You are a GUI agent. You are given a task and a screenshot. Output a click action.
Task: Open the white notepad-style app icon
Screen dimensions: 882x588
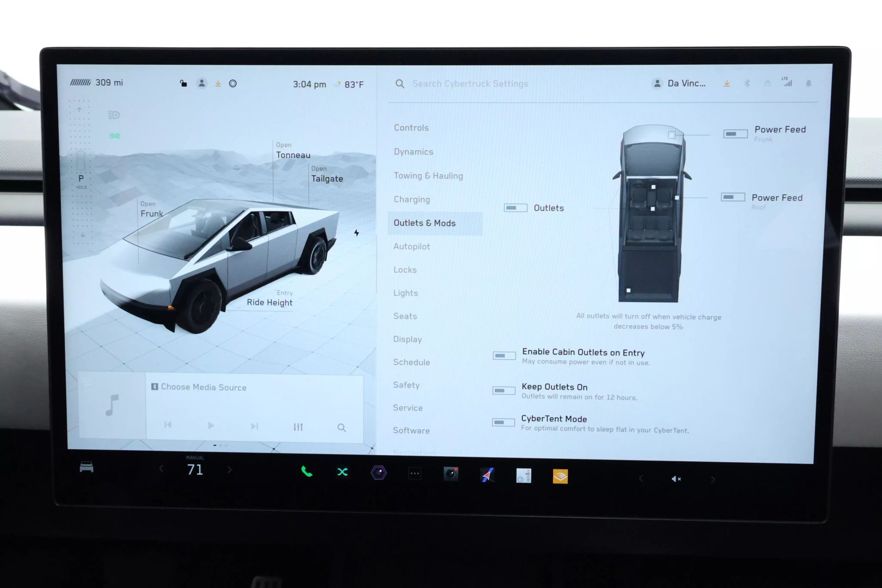[524, 476]
